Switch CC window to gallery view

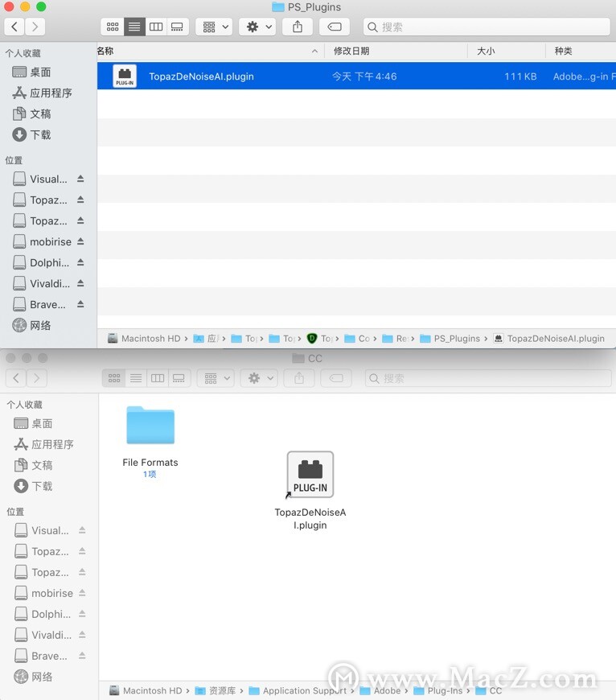[179, 378]
